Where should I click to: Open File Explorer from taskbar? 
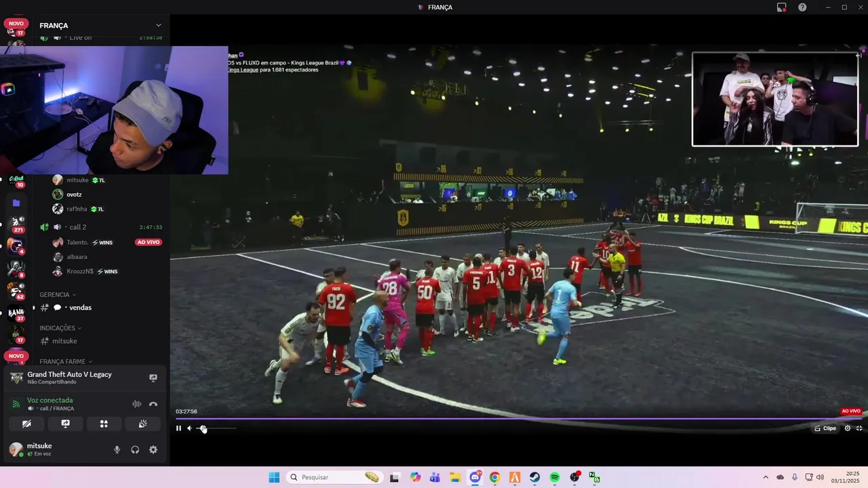pos(455,477)
